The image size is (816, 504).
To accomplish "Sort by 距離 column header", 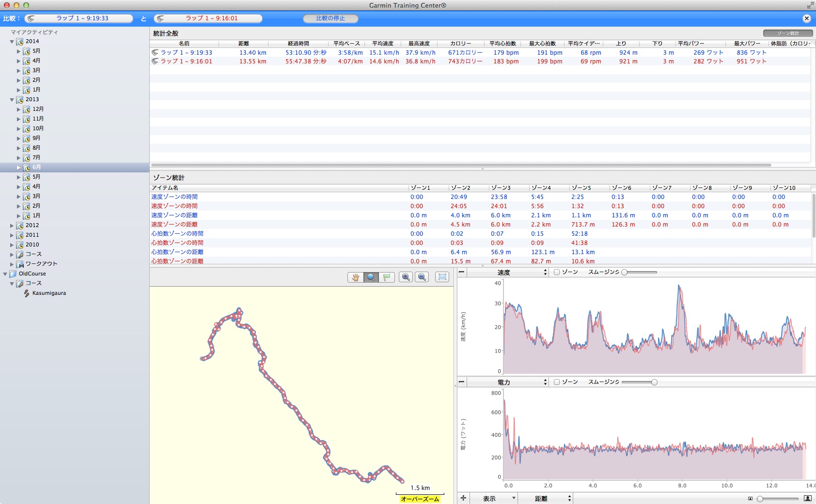I will [244, 44].
